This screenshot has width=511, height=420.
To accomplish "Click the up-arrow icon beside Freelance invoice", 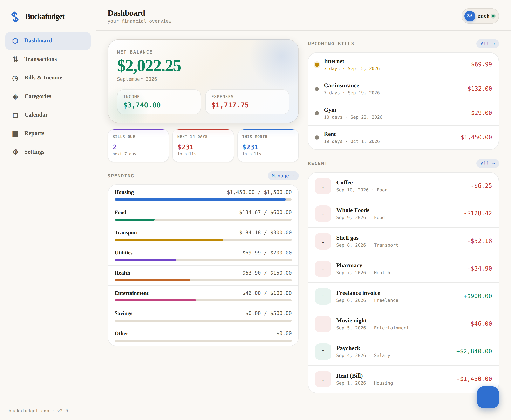I will point(323,296).
